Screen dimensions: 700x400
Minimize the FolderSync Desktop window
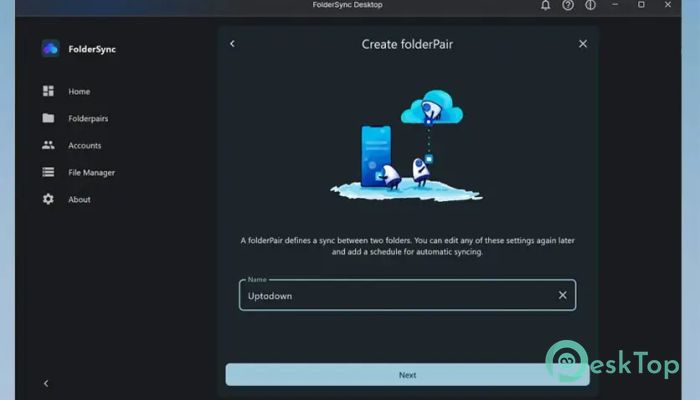615,4
